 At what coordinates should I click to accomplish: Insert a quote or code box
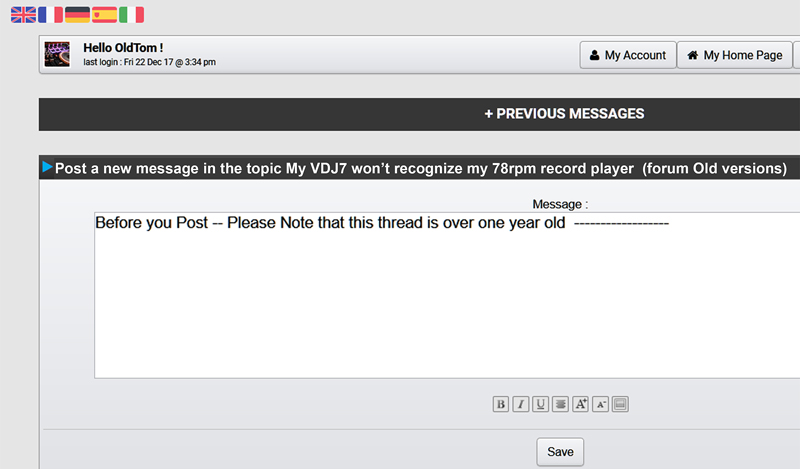[x=620, y=404]
